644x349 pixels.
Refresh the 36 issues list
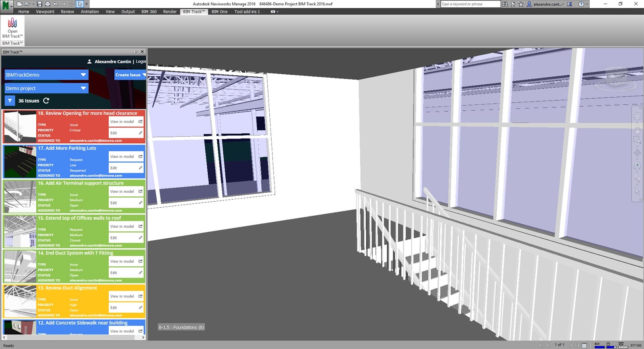[x=46, y=101]
